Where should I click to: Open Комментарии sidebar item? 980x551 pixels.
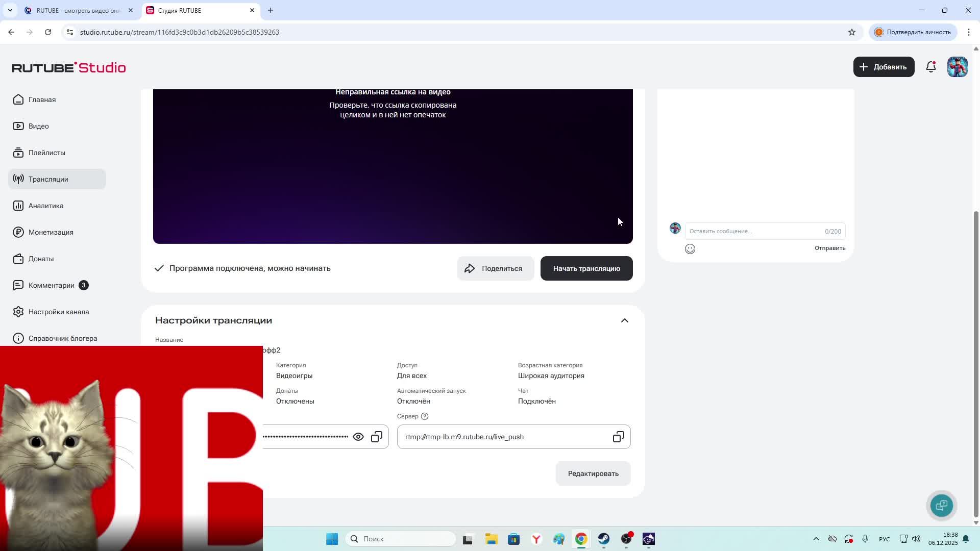[51, 285]
